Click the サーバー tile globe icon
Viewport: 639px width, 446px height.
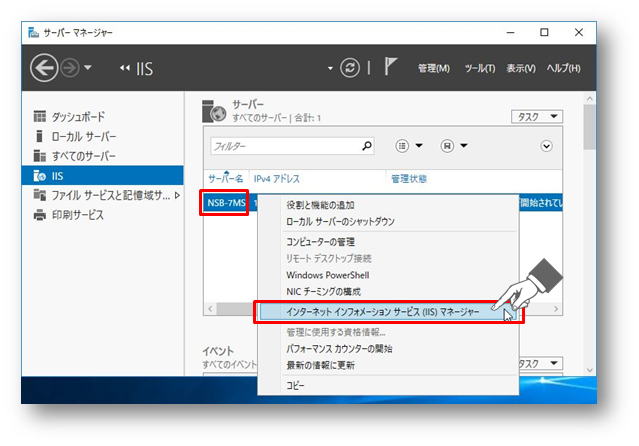(214, 111)
